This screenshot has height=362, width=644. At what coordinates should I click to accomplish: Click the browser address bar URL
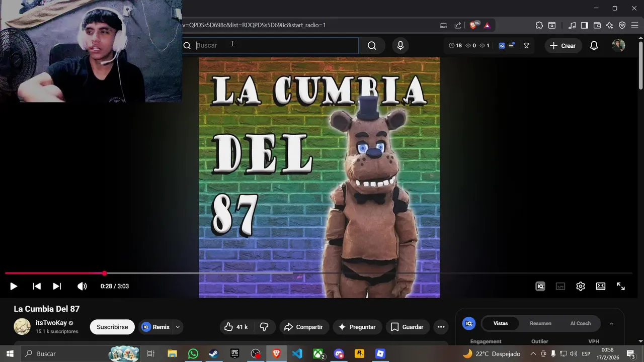point(254,25)
